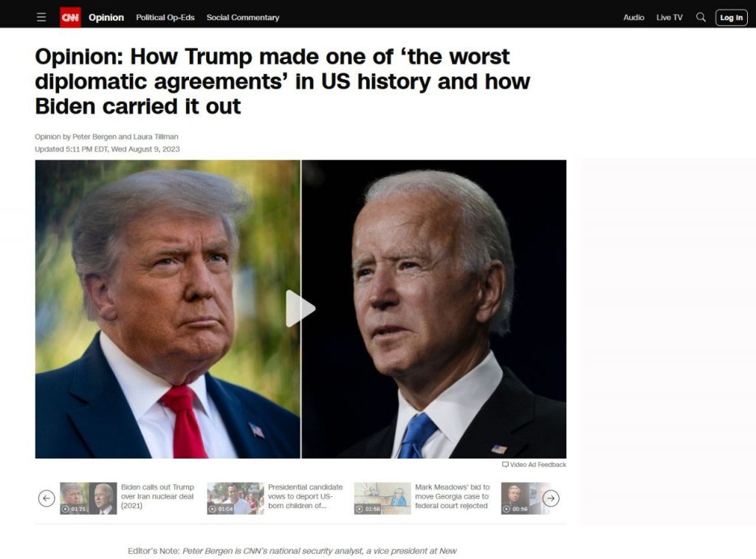Click the Log In button
756x559 pixels.
coord(732,18)
